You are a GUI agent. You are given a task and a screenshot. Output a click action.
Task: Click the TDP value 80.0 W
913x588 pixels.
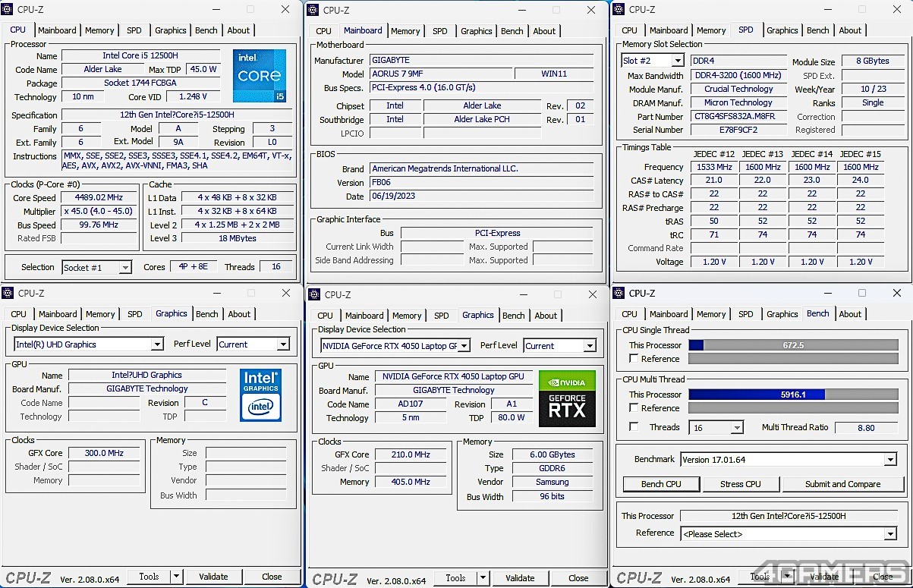coord(511,418)
